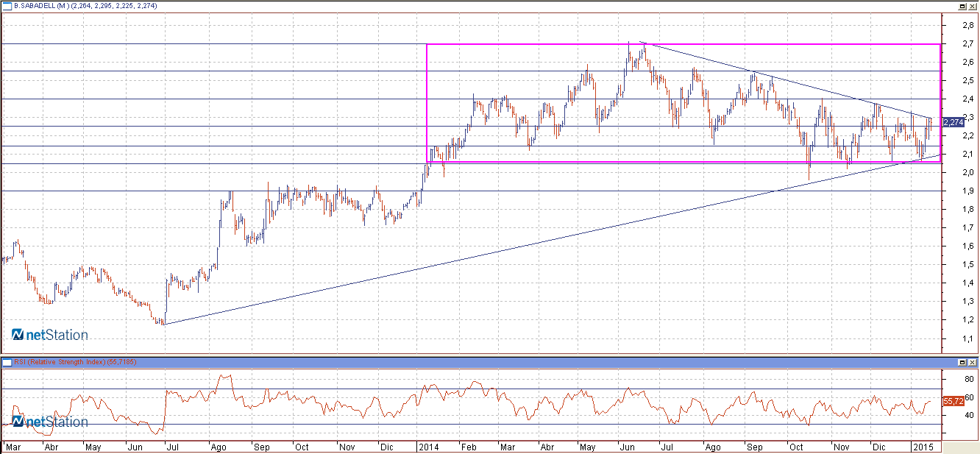This screenshot has height=454, width=980.
Task: Click the 1,2 price axis label
Action: click(969, 319)
